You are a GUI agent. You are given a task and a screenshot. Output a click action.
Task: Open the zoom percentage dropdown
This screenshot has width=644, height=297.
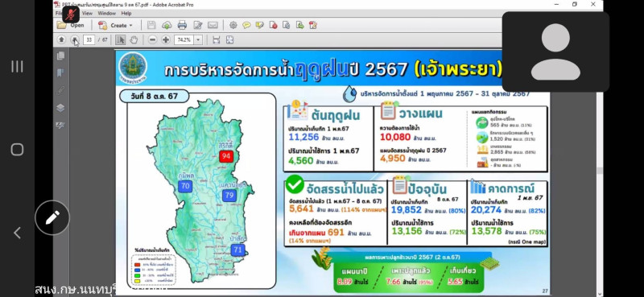click(x=198, y=40)
